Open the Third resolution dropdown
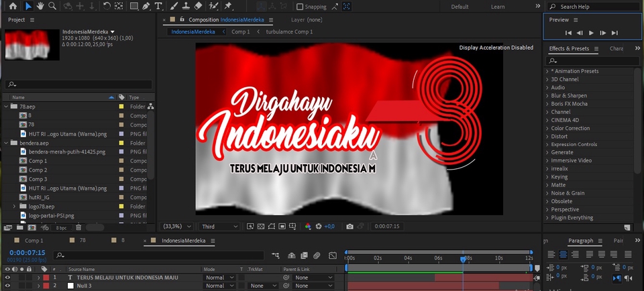This screenshot has height=291, width=644. (x=220, y=226)
